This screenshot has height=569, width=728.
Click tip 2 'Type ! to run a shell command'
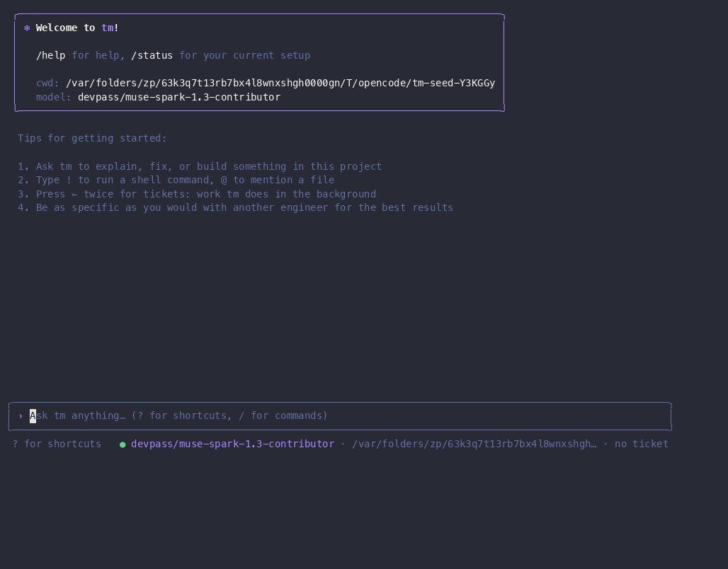(176, 180)
